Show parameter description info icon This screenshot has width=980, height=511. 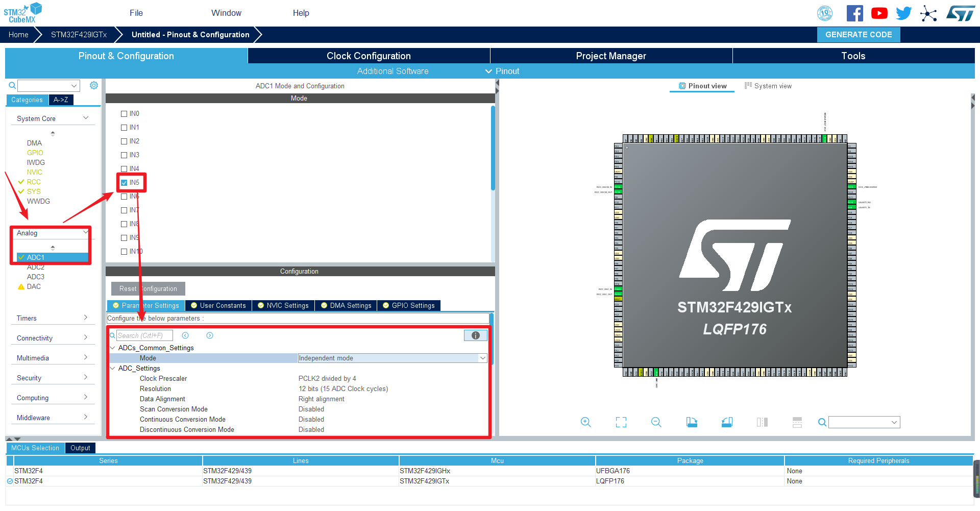476,335
